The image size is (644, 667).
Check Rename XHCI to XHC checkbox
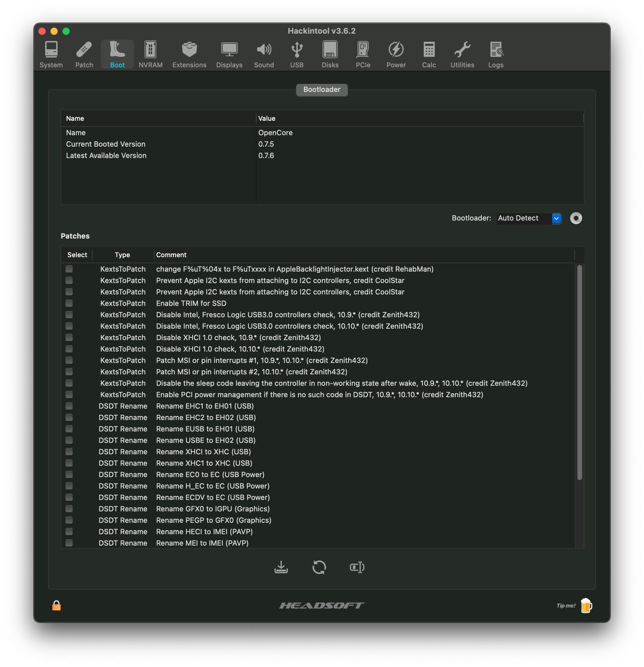point(69,452)
